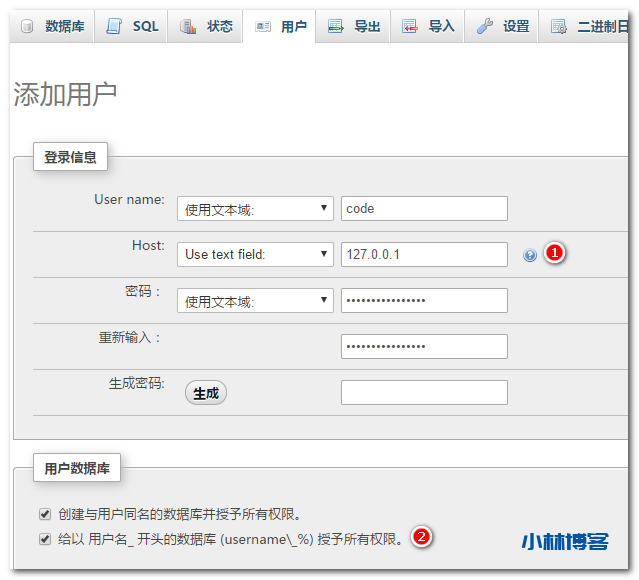Click the empty generated password field

click(x=424, y=393)
